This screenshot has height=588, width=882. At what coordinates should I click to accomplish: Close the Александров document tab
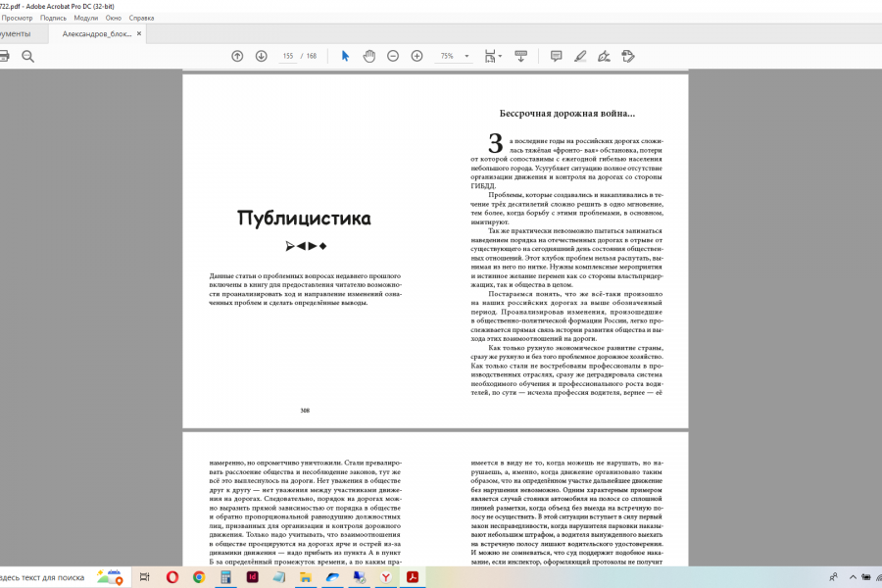tap(139, 33)
